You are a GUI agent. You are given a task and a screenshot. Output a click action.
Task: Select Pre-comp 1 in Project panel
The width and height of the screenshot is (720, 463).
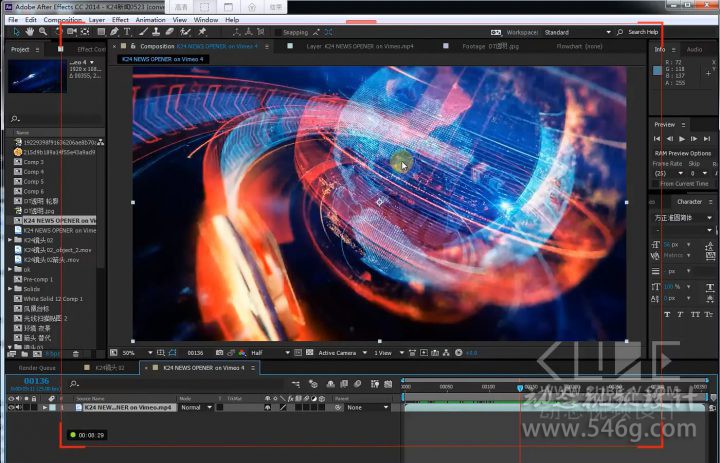[38, 279]
